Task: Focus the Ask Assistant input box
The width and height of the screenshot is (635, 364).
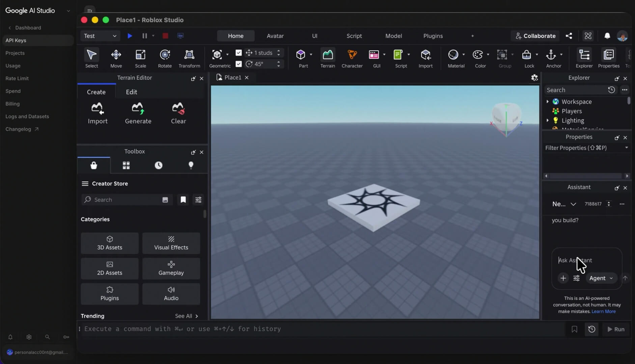Action: (x=586, y=260)
